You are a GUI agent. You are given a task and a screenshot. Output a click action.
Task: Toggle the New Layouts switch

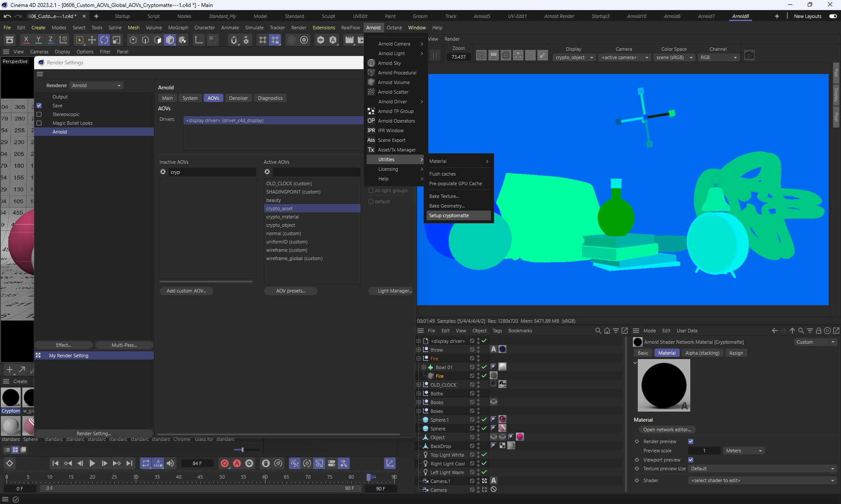pos(833,16)
